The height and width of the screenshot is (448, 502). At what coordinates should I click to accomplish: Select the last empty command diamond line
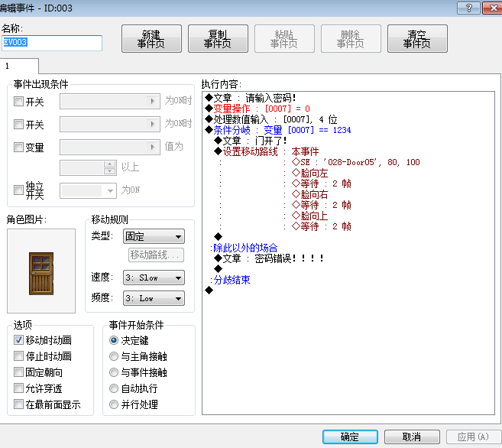209,291
